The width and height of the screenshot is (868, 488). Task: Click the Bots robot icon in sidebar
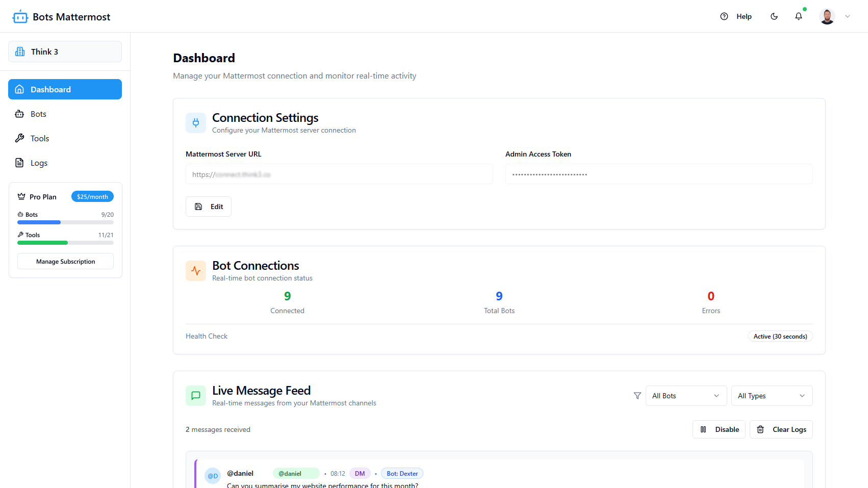pos(19,114)
